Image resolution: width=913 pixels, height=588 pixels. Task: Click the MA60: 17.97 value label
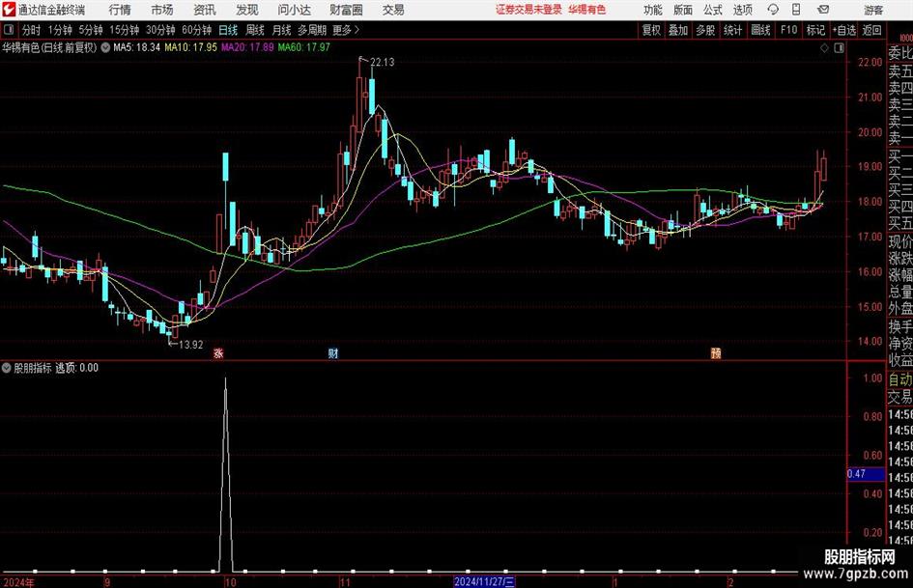[304, 47]
